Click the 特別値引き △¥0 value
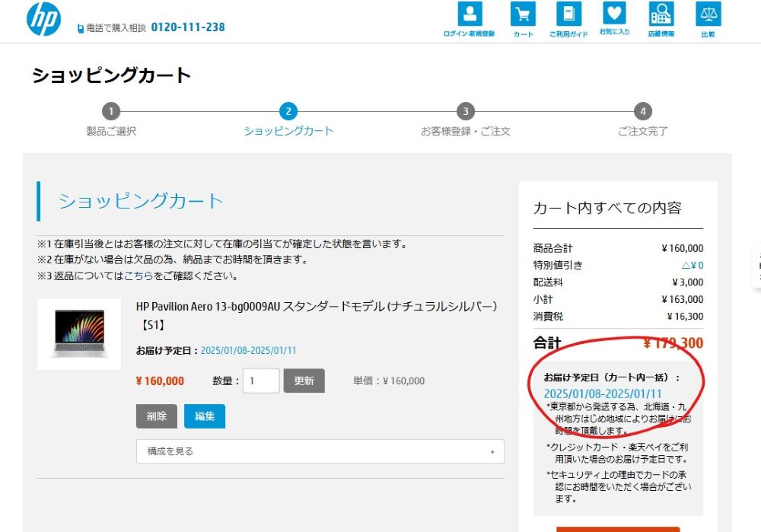Screen dimensions: 761x532 coord(692,266)
